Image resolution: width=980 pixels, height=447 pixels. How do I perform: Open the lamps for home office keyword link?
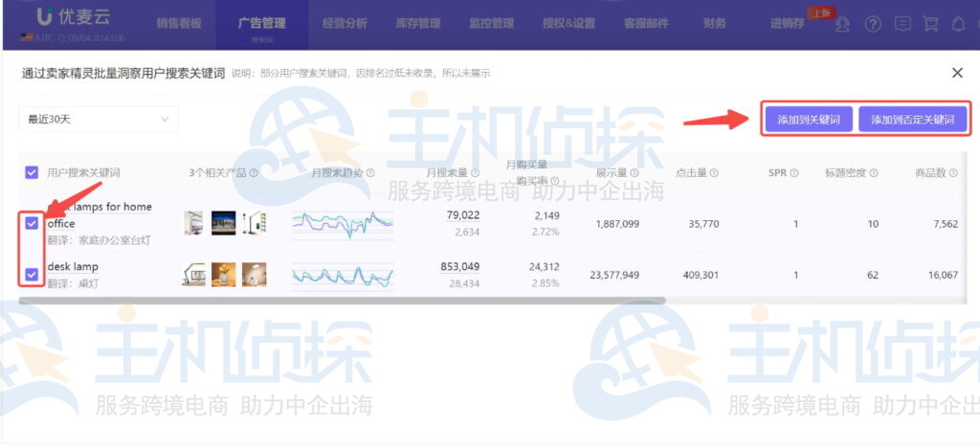(100, 214)
